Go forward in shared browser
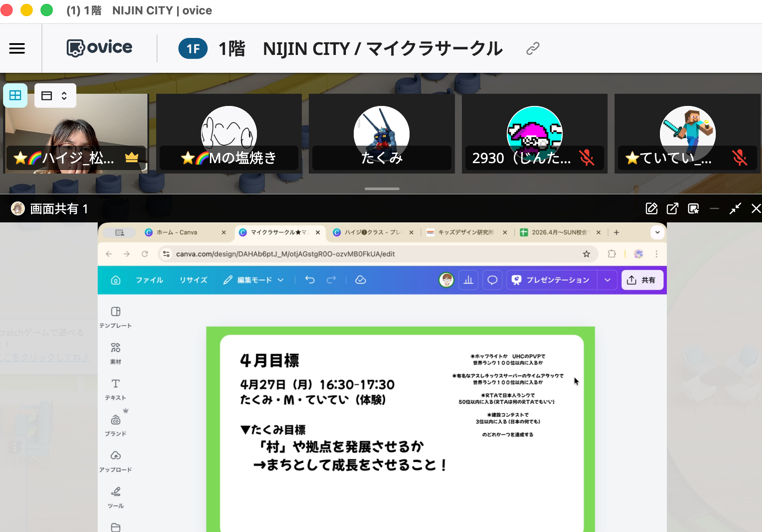The width and height of the screenshot is (762, 532). click(x=127, y=254)
